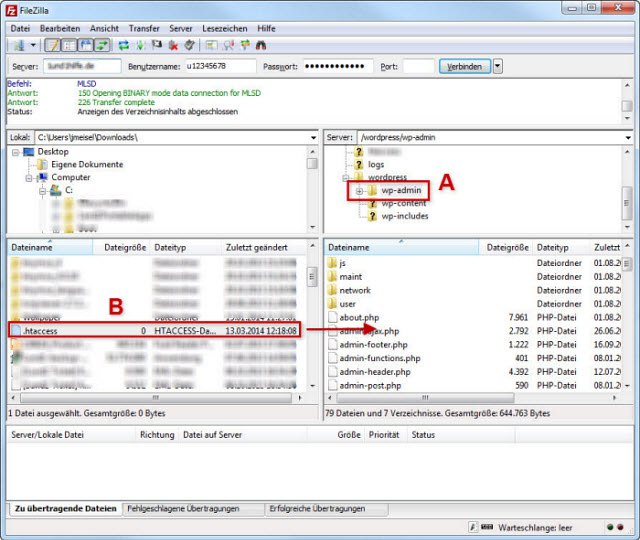Click the Benutzername input field
Viewport: 640px width, 540px height.
pyautogui.click(x=218, y=67)
